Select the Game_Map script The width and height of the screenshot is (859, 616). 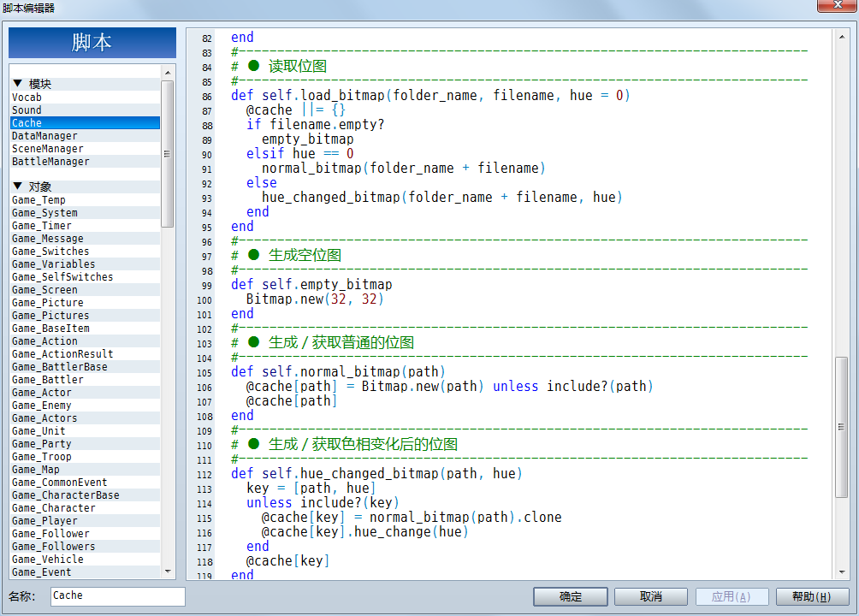tap(85, 470)
